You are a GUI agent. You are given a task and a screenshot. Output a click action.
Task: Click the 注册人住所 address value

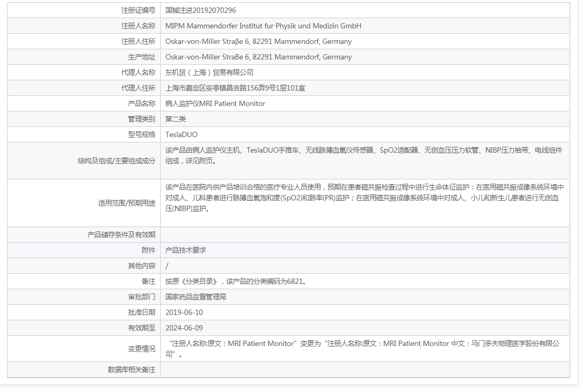tap(258, 42)
